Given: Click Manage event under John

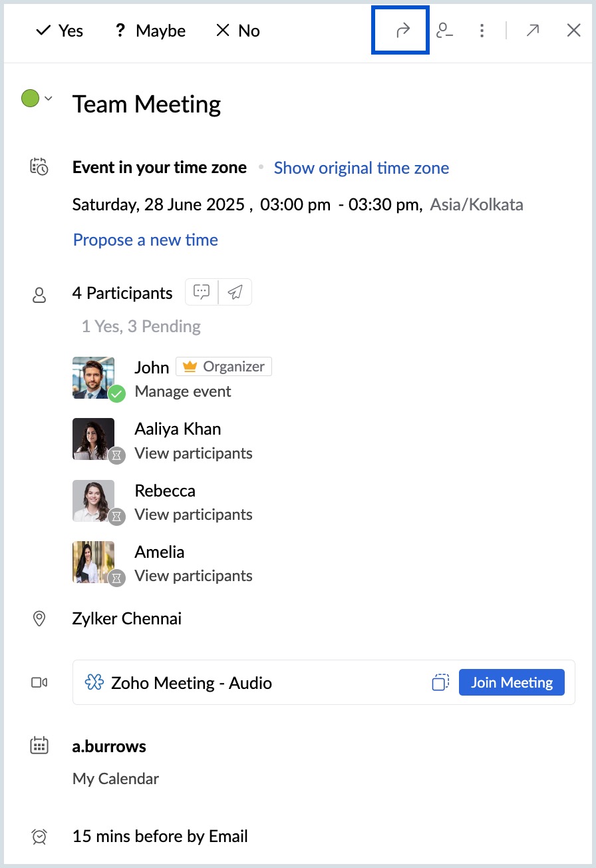Looking at the screenshot, I should [183, 391].
